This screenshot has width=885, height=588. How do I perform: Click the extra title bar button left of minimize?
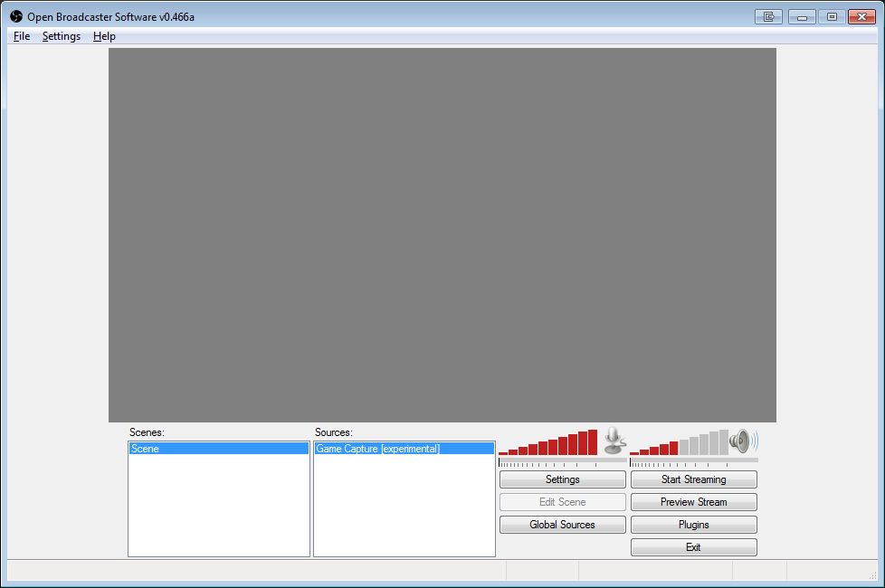coord(769,16)
